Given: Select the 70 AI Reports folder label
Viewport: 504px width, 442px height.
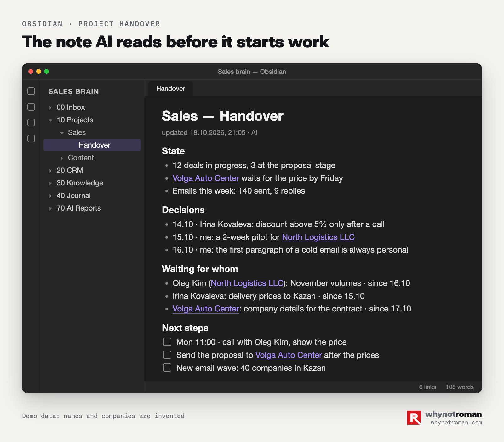Looking at the screenshot, I should point(79,208).
